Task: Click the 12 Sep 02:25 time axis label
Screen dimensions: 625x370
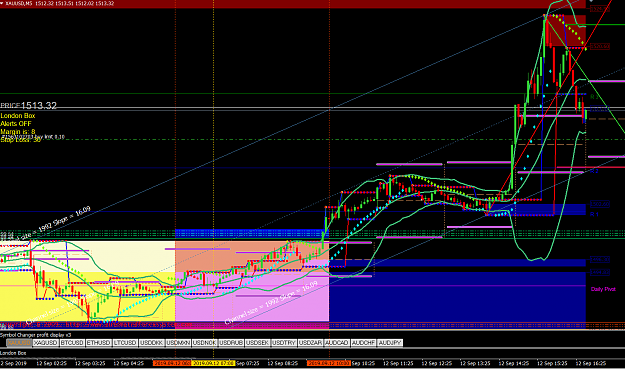Action: (51, 363)
